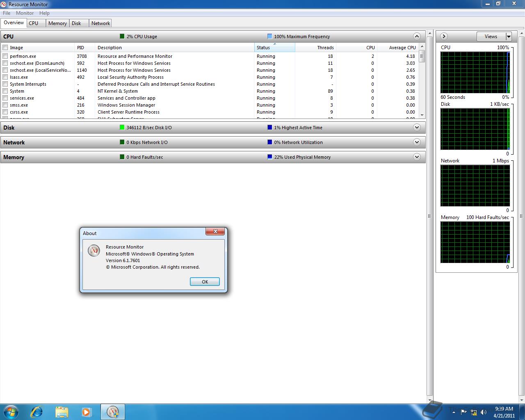Switch to the Network tab
Image resolution: width=525 pixels, height=420 pixels.
100,23
